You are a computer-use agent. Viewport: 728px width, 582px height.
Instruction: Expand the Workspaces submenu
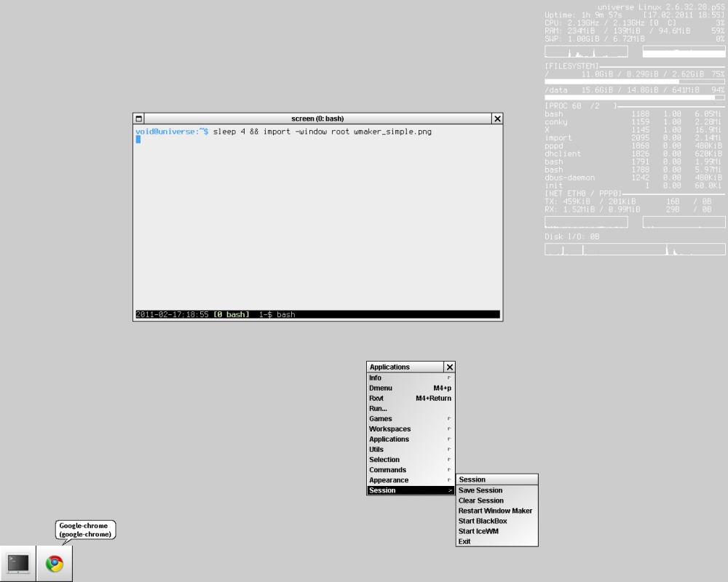pos(411,428)
